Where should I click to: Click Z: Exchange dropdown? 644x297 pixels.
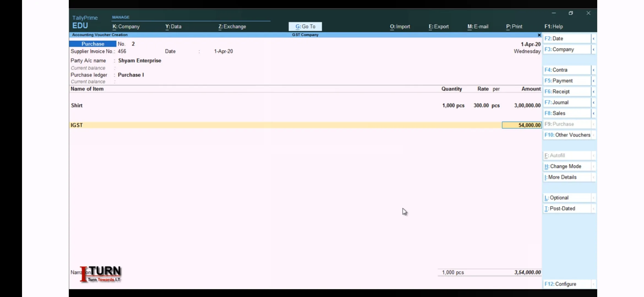click(232, 26)
